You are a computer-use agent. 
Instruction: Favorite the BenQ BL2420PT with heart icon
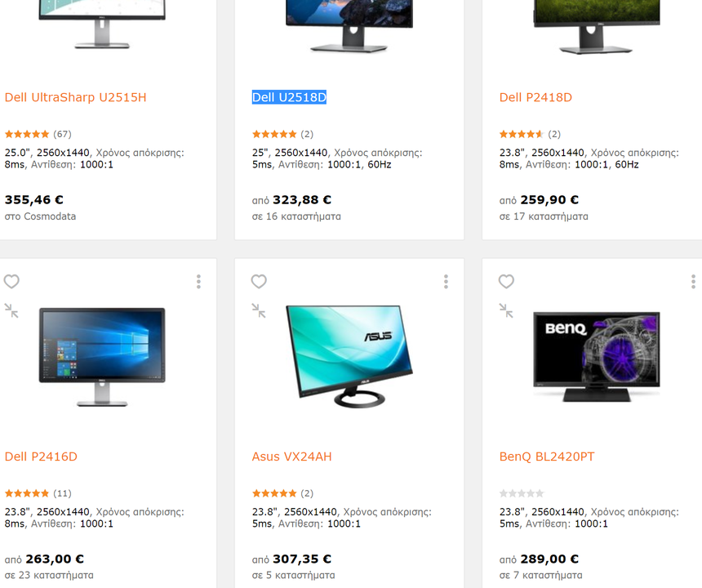pyautogui.click(x=506, y=282)
